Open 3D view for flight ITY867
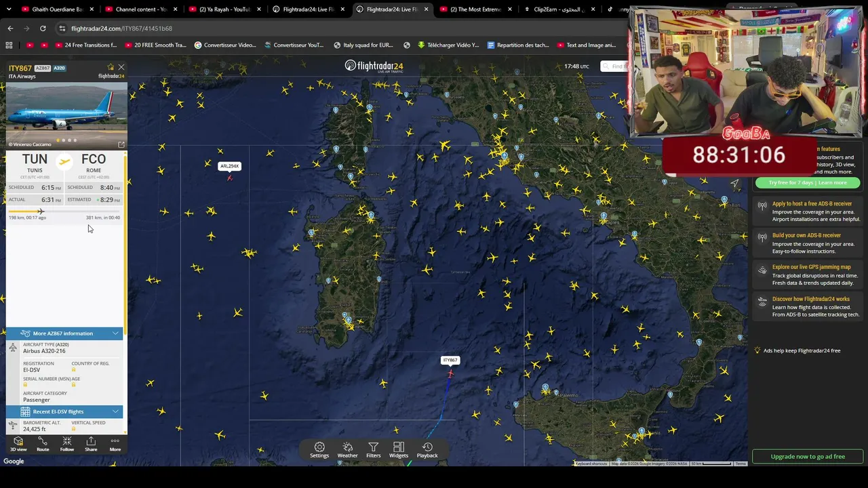 (x=18, y=445)
